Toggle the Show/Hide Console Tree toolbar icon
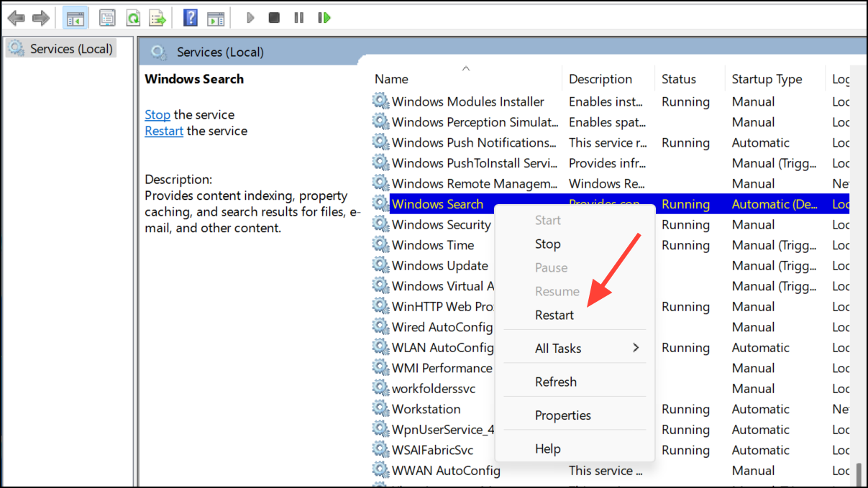 pos(74,18)
